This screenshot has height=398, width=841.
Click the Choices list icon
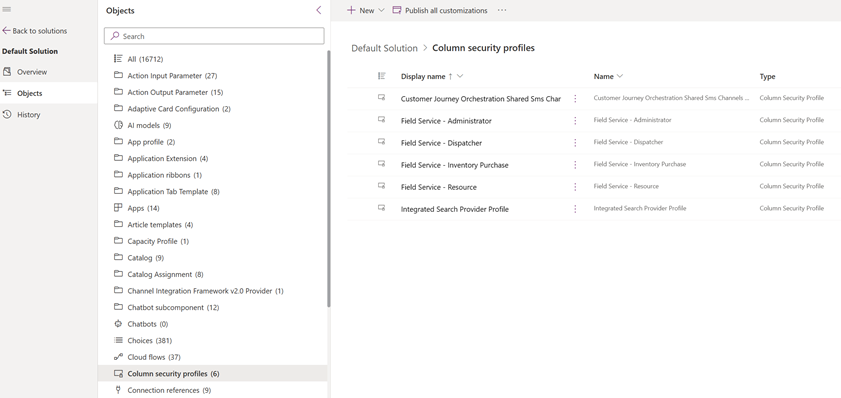pos(119,340)
